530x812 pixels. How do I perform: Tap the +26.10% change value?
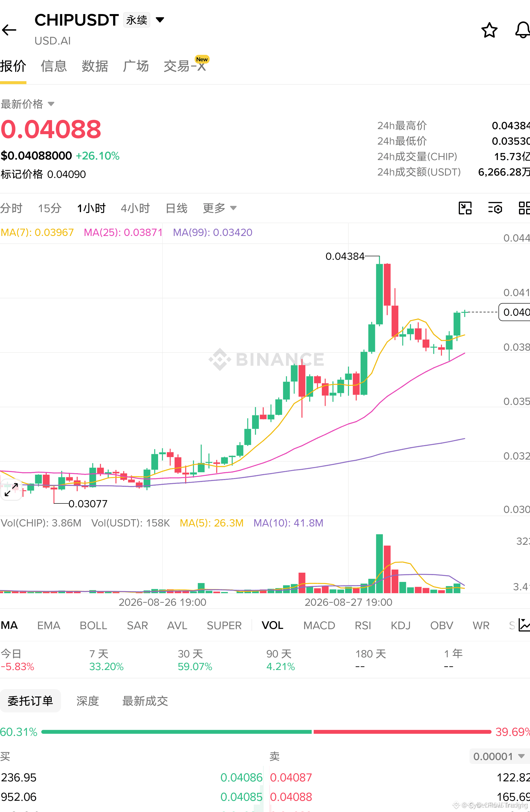coord(98,156)
